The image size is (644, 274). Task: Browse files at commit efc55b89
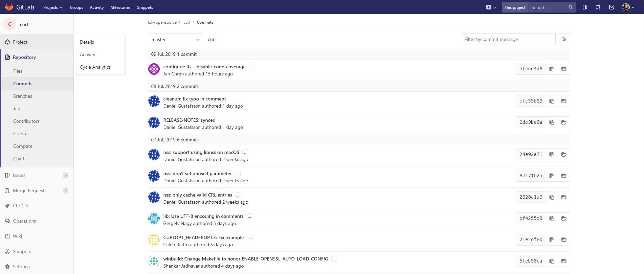(564, 101)
